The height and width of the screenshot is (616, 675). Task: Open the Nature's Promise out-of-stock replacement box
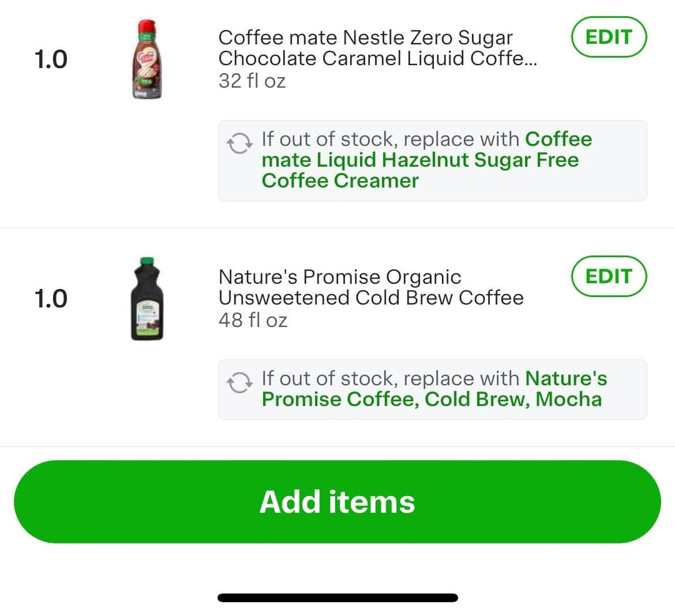pos(432,390)
